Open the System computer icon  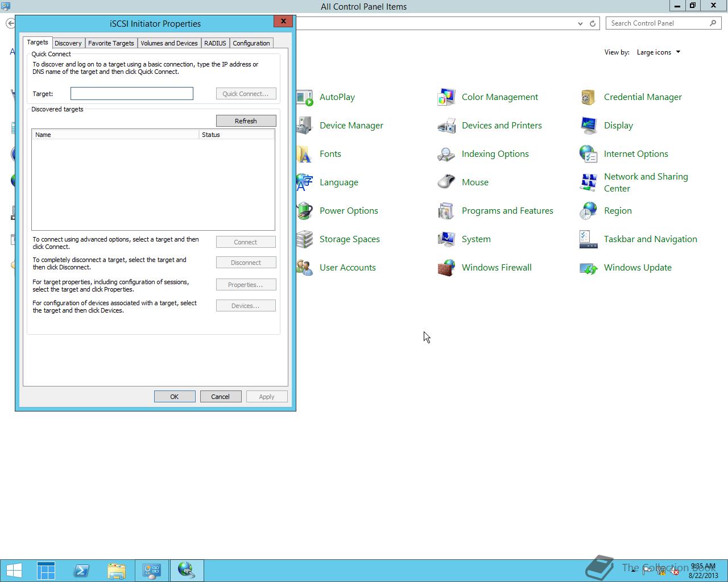pyautogui.click(x=446, y=239)
